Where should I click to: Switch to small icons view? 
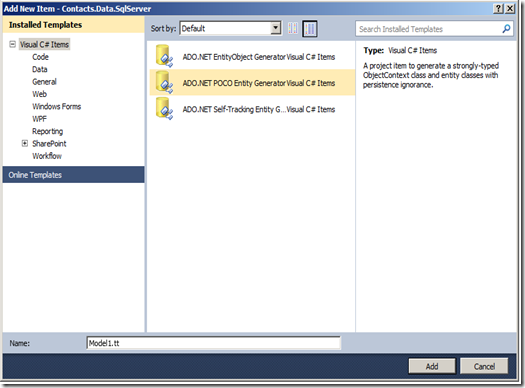click(x=293, y=28)
